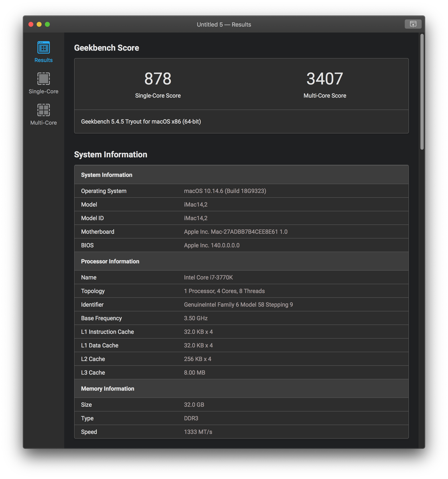Click the System Information section heading
The width and height of the screenshot is (448, 479).
coord(111,154)
